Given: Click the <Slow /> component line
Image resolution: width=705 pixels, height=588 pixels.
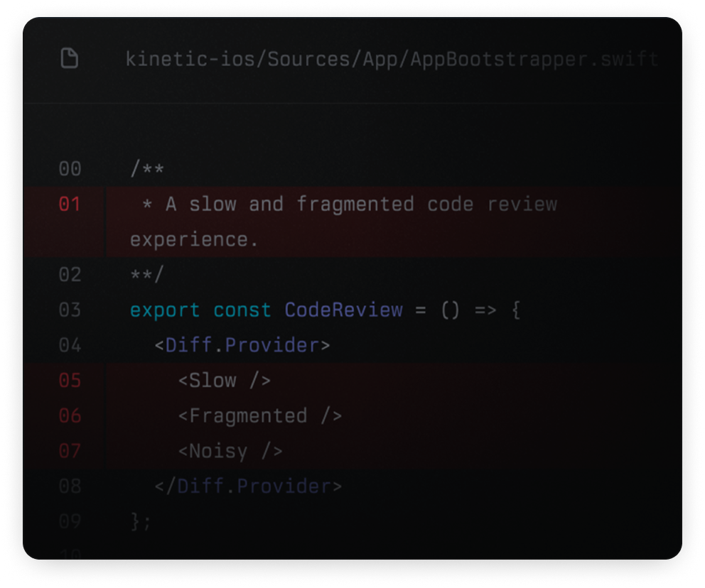Looking at the screenshot, I should (x=225, y=381).
